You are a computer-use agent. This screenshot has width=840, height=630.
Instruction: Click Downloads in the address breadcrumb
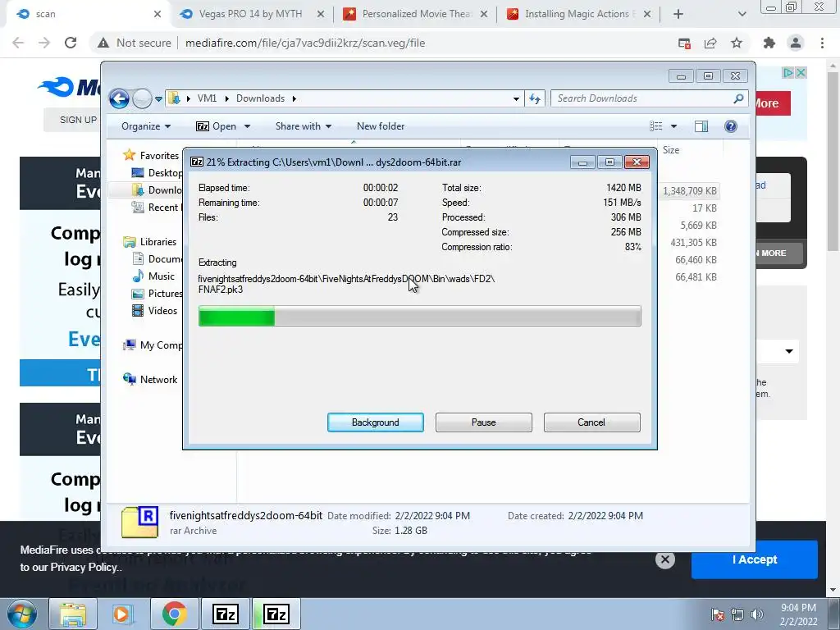click(260, 98)
